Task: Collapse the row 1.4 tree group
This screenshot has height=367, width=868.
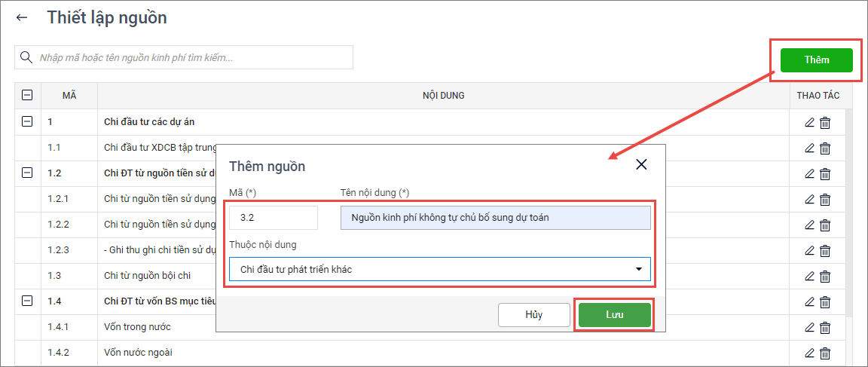Action: coord(28,301)
